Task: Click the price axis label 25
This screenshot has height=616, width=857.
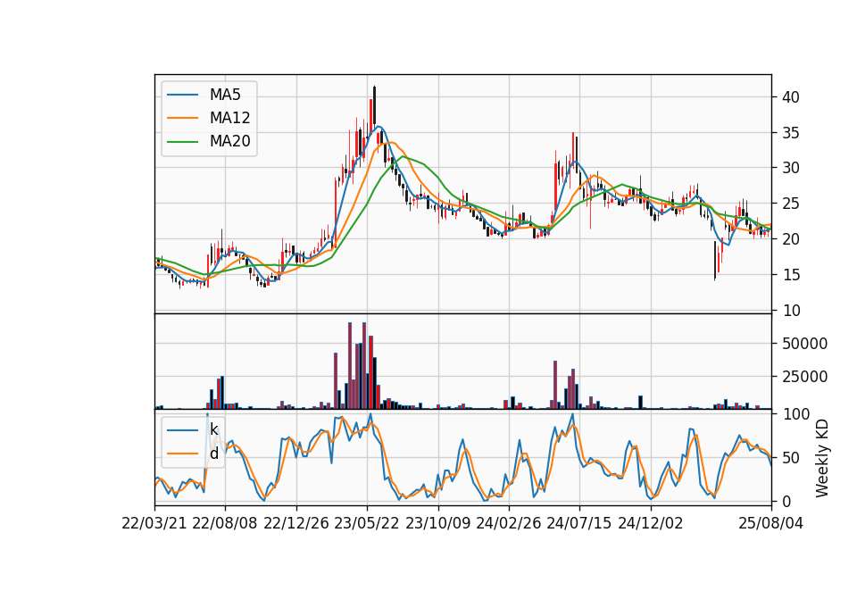Action: coord(791,204)
